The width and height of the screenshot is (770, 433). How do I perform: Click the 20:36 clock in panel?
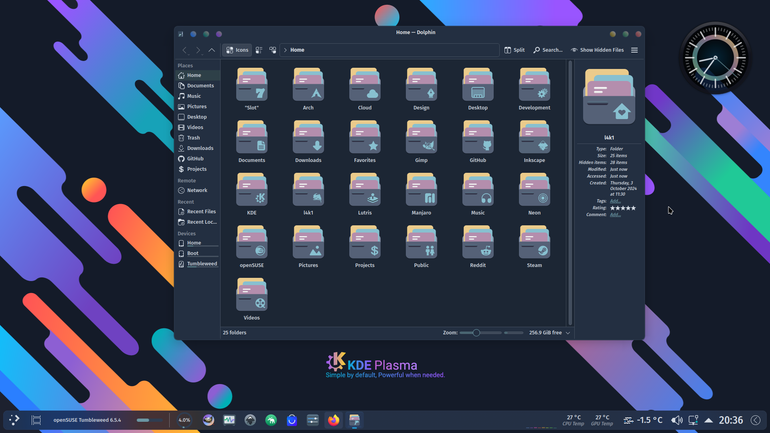coord(731,420)
